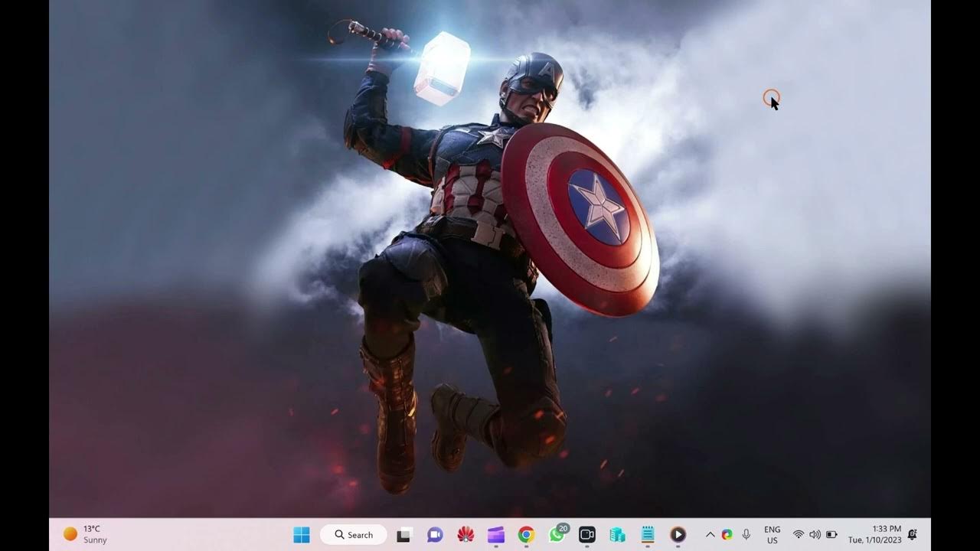Click the taskbar Search box
This screenshot has width=980, height=551.
point(354,535)
